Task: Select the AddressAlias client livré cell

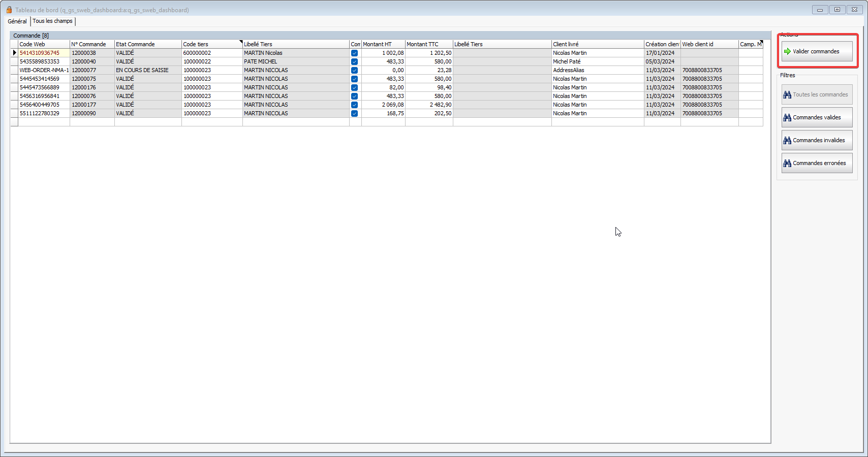Action: [597, 70]
